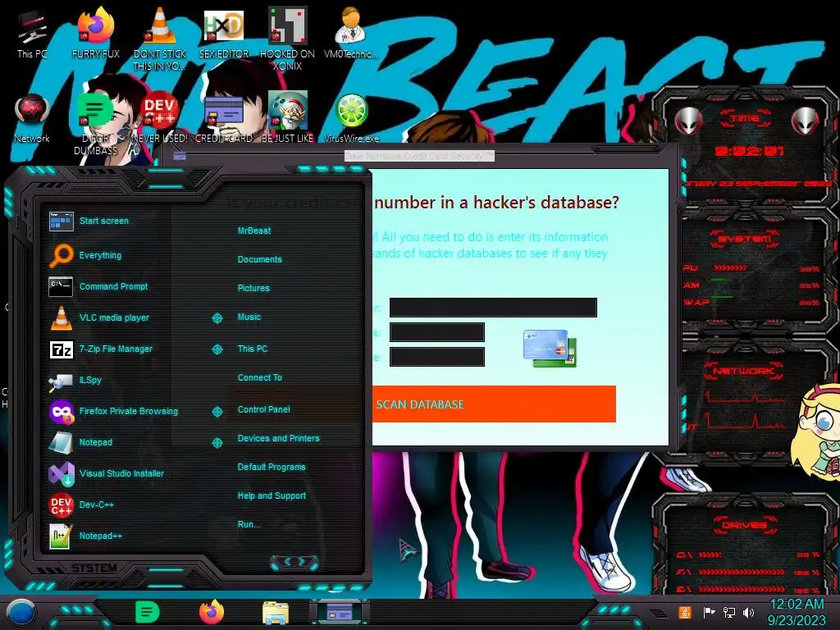The width and height of the screenshot is (840, 630).
Task: Open the green notes app on taskbar
Action: (148, 612)
